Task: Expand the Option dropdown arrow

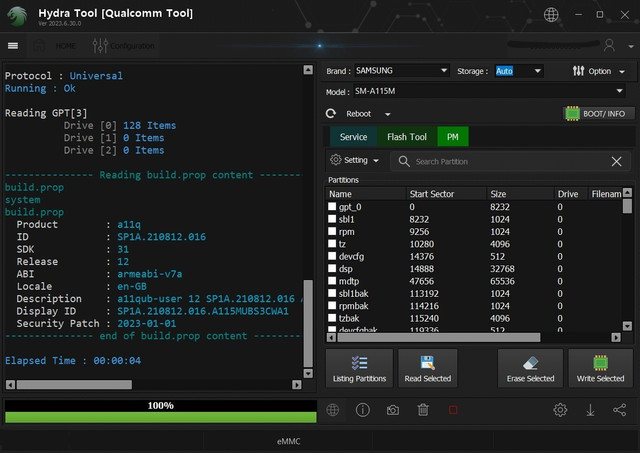Action: pyautogui.click(x=622, y=72)
